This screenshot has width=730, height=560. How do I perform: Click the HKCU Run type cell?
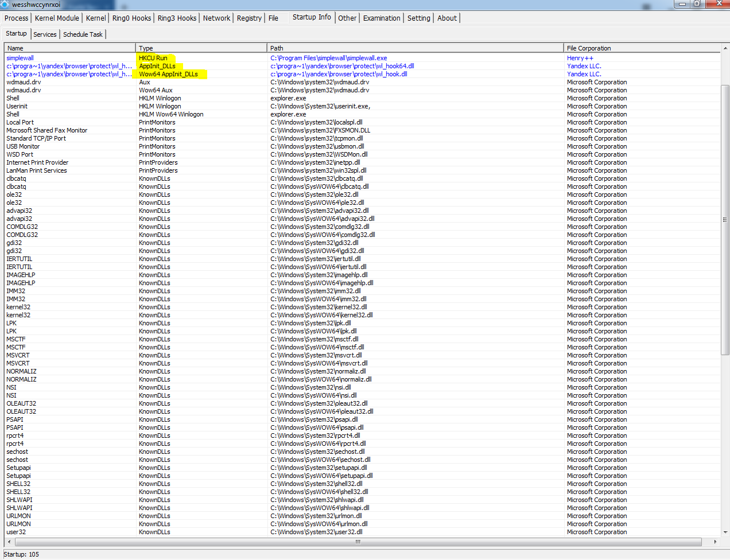click(x=153, y=58)
